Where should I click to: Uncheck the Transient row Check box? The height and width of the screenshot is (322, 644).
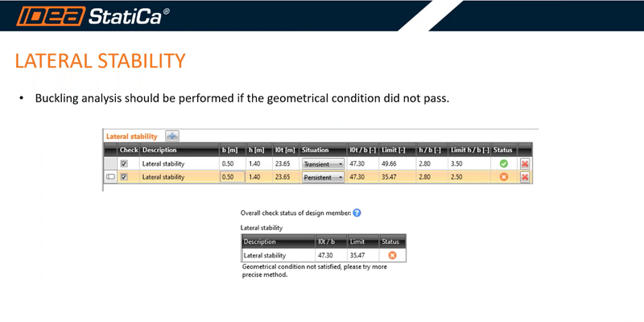click(124, 163)
